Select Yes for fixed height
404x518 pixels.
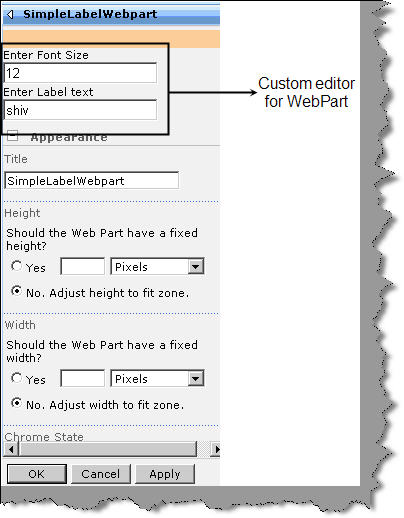point(16,266)
